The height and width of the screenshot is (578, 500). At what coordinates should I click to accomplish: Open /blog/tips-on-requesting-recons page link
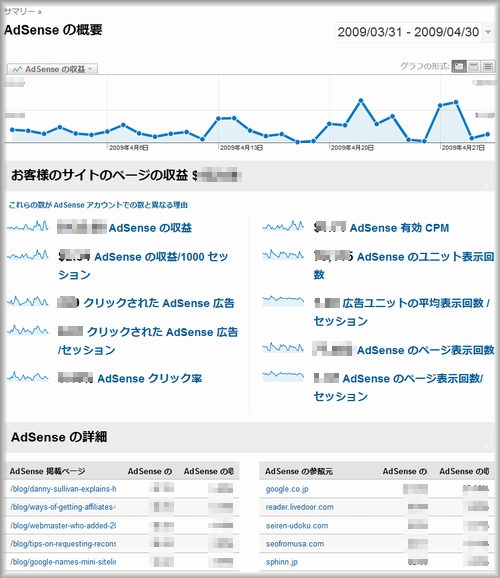pos(63,544)
